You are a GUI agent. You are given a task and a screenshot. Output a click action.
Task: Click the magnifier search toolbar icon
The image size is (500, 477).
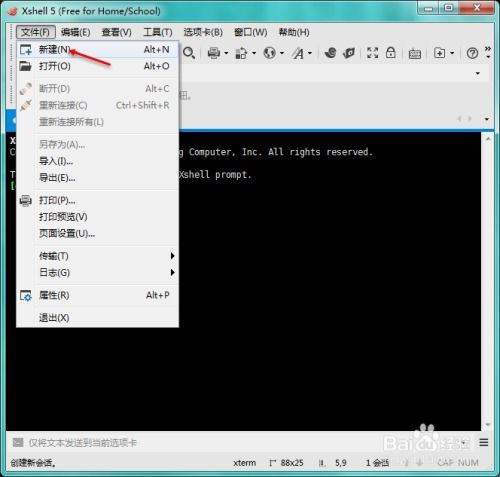[x=189, y=53]
